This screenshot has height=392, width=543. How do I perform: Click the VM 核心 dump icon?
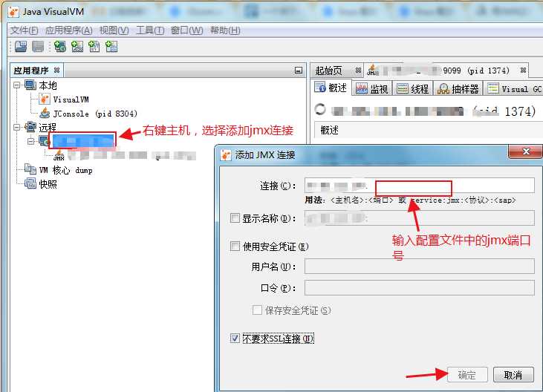click(x=30, y=169)
